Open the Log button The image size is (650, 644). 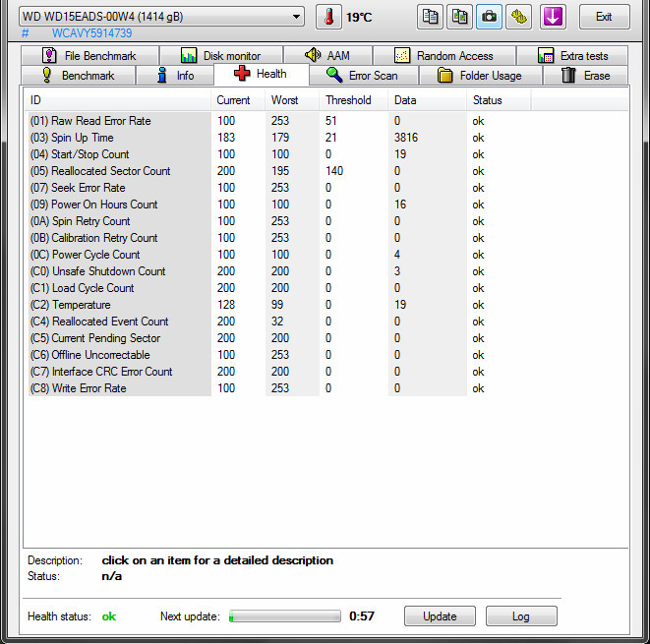coord(521,616)
